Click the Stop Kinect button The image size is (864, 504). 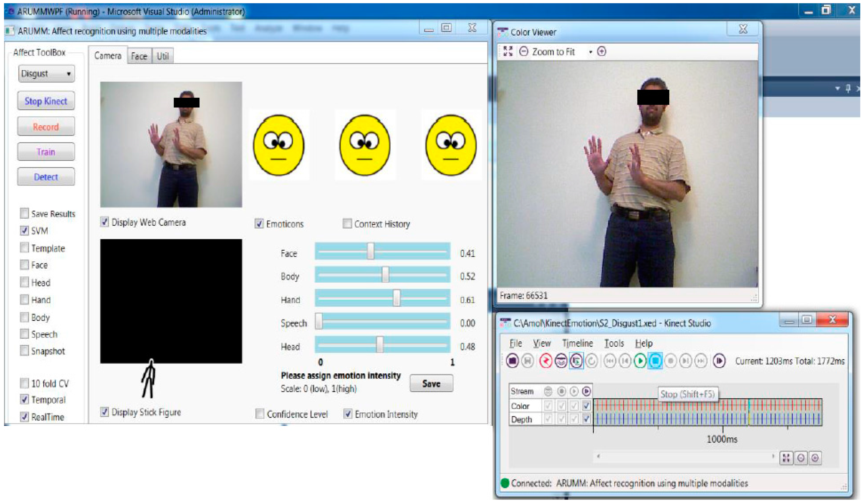point(46,101)
